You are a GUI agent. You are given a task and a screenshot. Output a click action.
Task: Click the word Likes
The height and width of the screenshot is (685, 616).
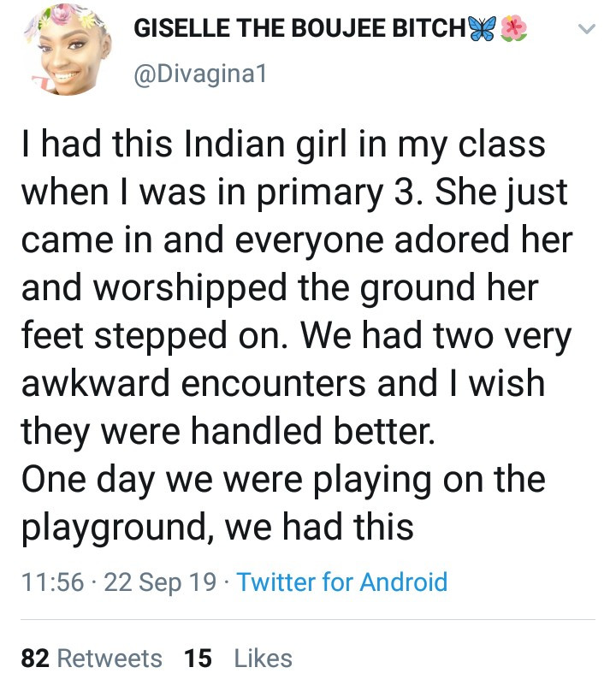pos(264,658)
